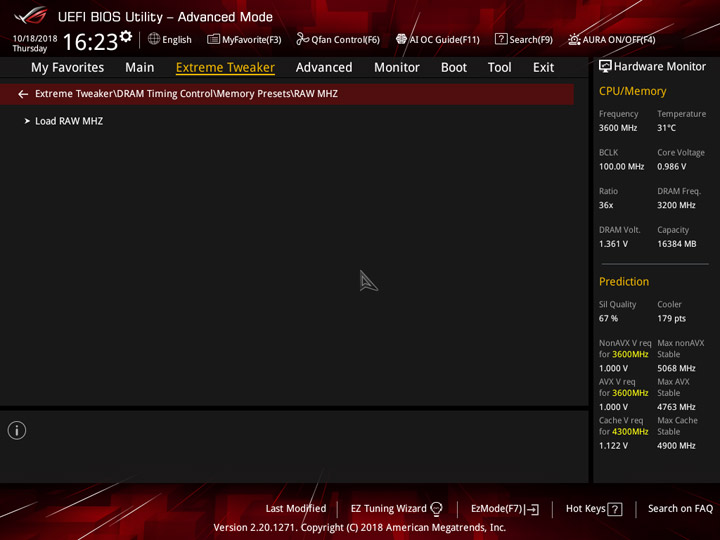The height and width of the screenshot is (540, 720).
Task: Open Qfan Control fan icon
Action: [302, 39]
